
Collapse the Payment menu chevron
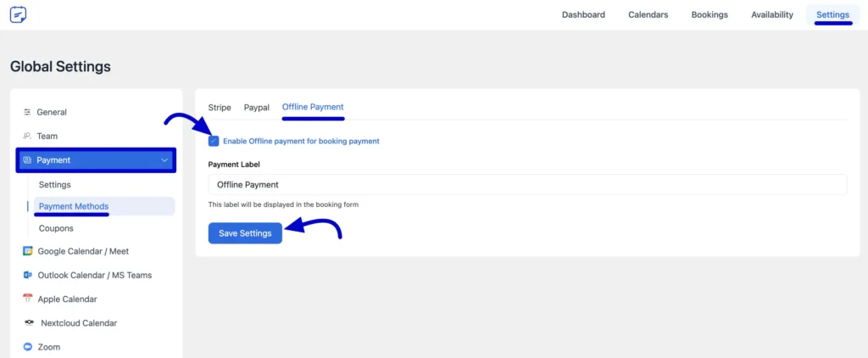(164, 159)
